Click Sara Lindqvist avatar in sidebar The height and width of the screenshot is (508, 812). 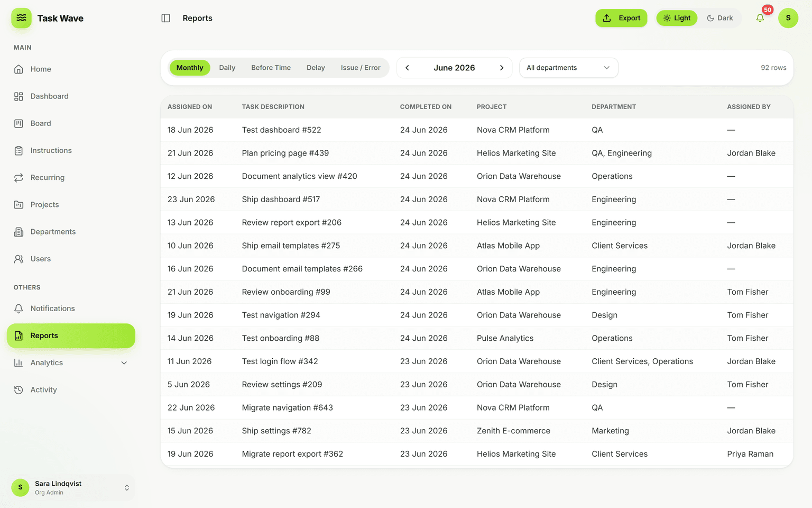[x=20, y=487]
